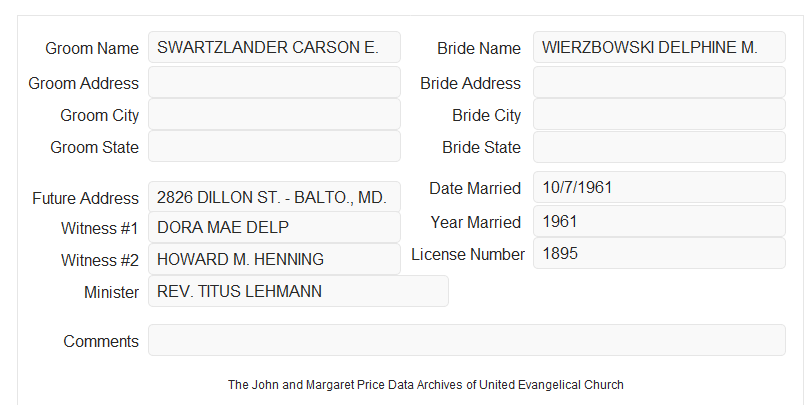Select the Groom City text box
The width and height of the screenshot is (805, 405).
274,114
